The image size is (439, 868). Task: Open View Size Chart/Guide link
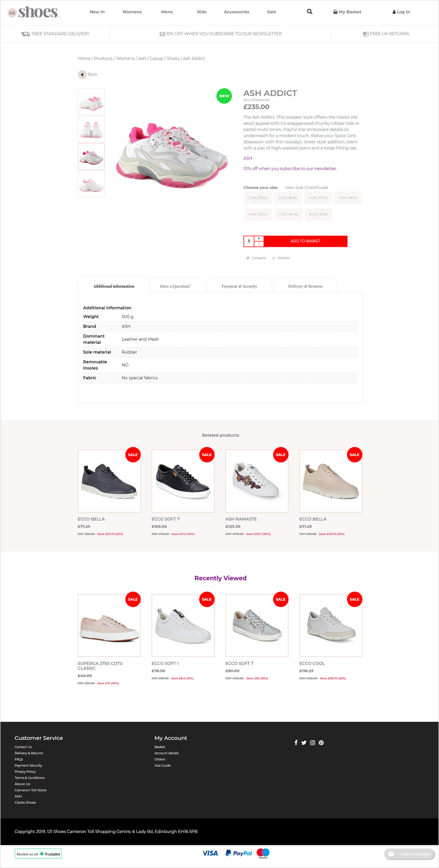307,187
